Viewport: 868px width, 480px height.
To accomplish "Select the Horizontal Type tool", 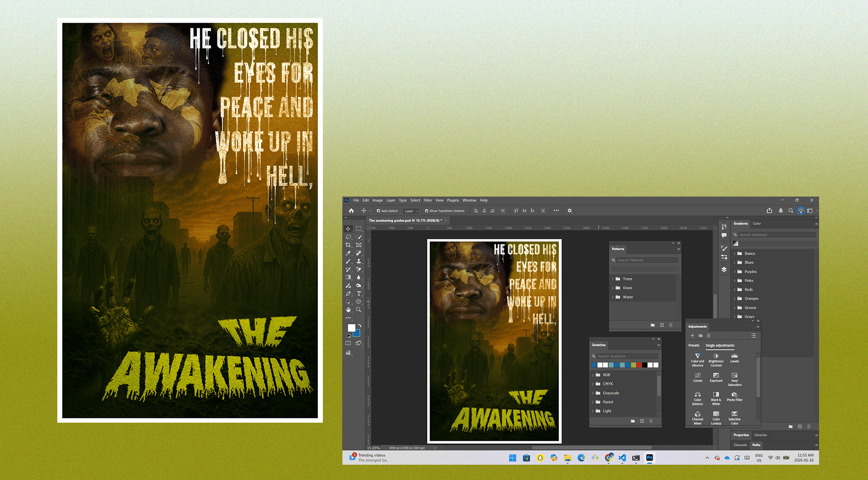I will click(x=358, y=294).
